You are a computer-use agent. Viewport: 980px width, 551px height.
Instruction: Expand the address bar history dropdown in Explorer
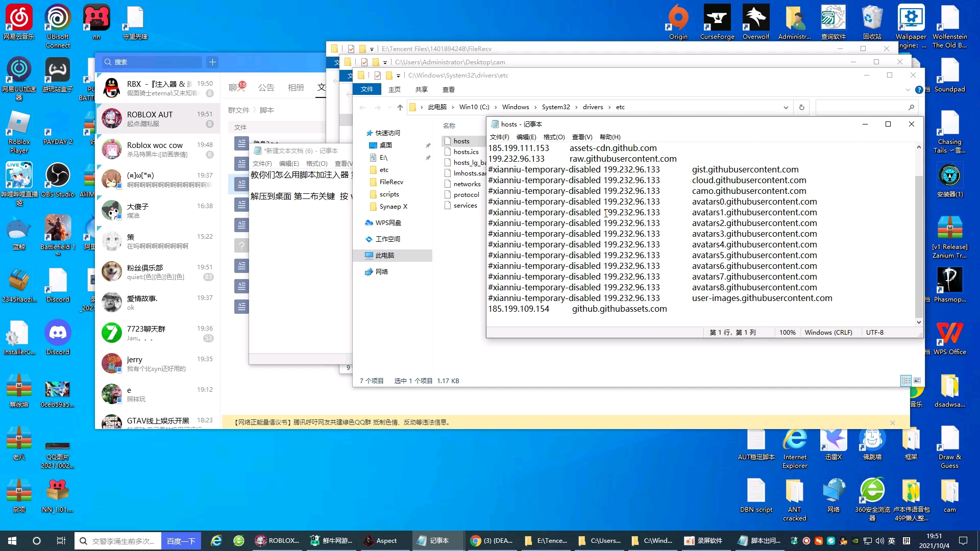786,107
